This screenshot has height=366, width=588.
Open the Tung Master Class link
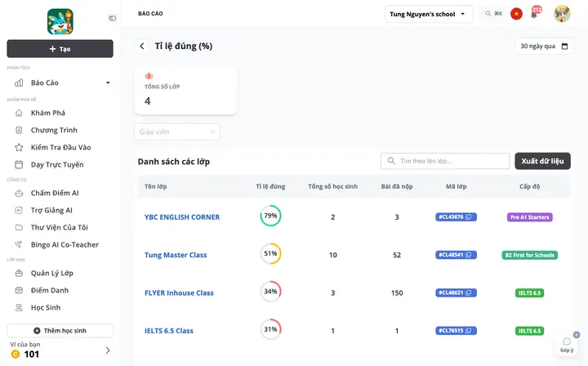point(176,255)
